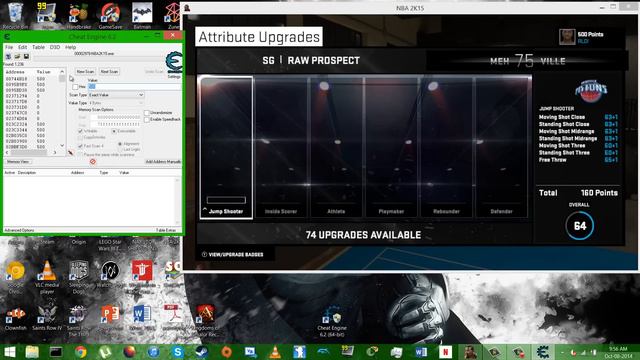Screen dimensions: 640x360
Task: Select the Athlete attribute card
Action: pos(336,147)
